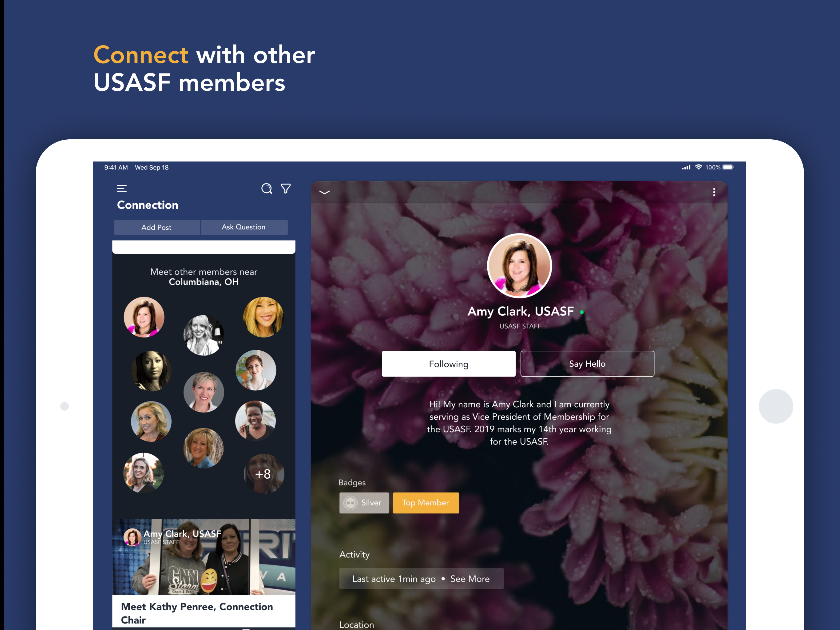Click Amy Clark's small avatar on post
Viewport: 840px width, 630px height.
click(133, 537)
